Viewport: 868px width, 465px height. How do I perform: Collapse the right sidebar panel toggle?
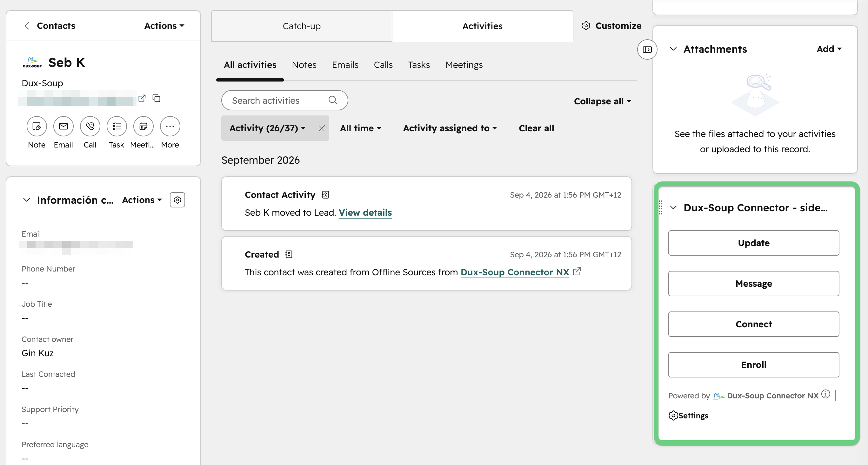pyautogui.click(x=647, y=49)
